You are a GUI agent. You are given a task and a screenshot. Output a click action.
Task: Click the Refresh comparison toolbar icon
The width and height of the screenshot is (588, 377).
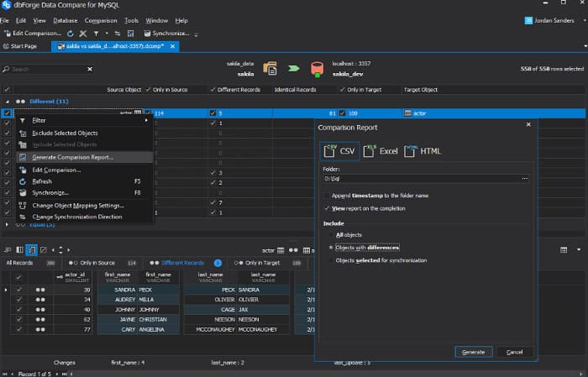(70, 34)
